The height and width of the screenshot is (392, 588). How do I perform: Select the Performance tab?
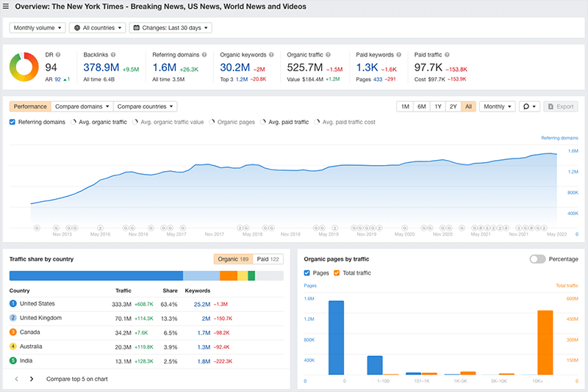tap(30, 106)
